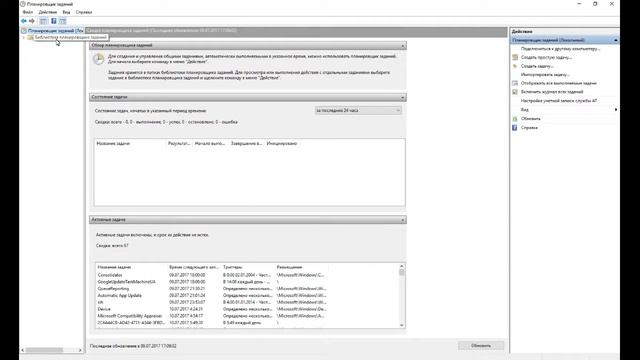Screen dimensions: 640x360
Task: Click the green Обновить icon in Actions
Action: pos(515,119)
